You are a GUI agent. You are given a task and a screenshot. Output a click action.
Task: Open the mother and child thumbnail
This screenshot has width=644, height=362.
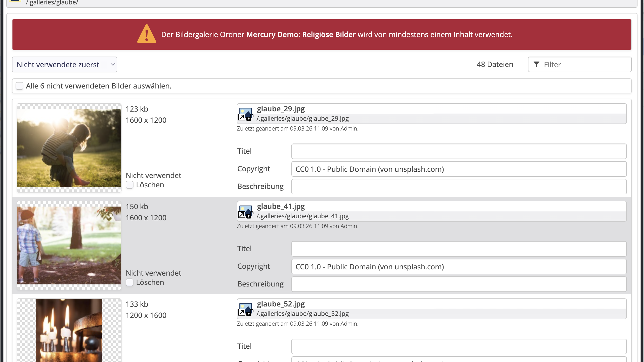click(69, 148)
